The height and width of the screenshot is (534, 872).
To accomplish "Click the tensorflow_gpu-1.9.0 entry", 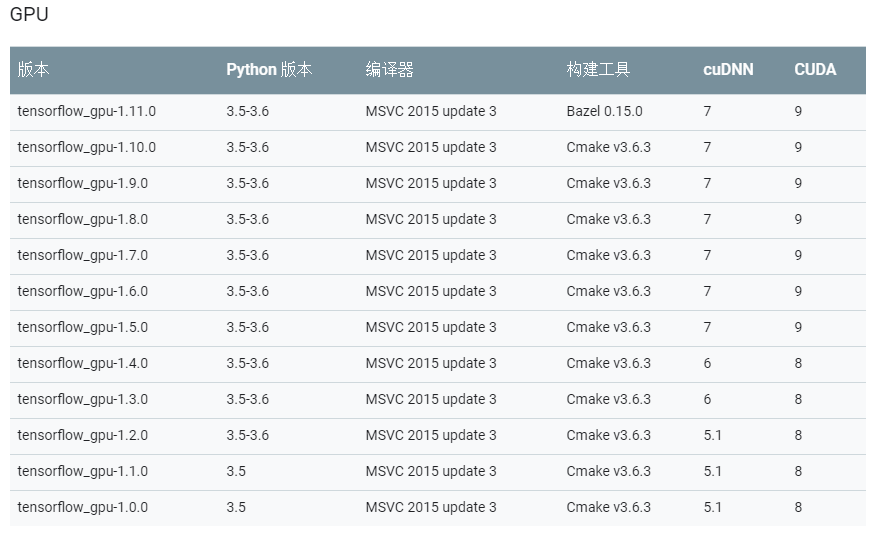I will click(x=83, y=183).
